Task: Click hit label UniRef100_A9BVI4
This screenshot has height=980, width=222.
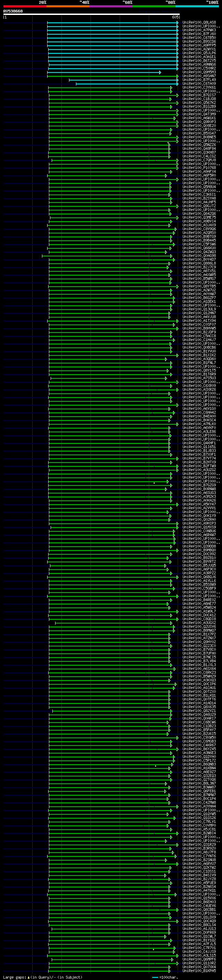Action: (x=199, y=221)
